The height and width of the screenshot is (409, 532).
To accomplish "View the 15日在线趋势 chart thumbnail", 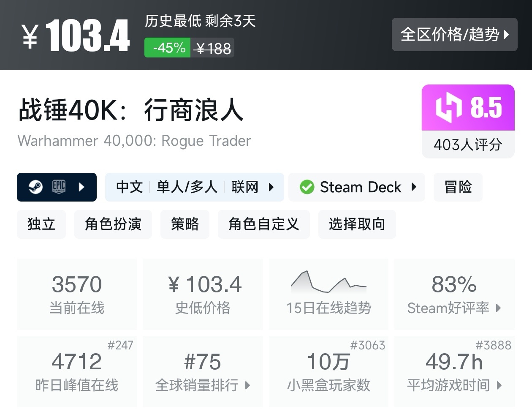I will point(328,282).
